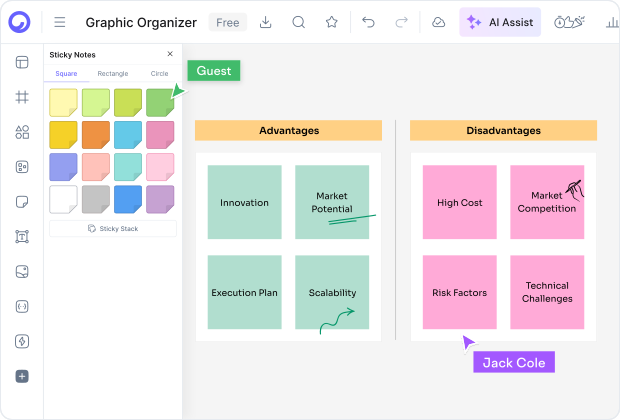Switch to the Rectangle tab
Viewport: 620px width, 420px height.
(x=112, y=74)
